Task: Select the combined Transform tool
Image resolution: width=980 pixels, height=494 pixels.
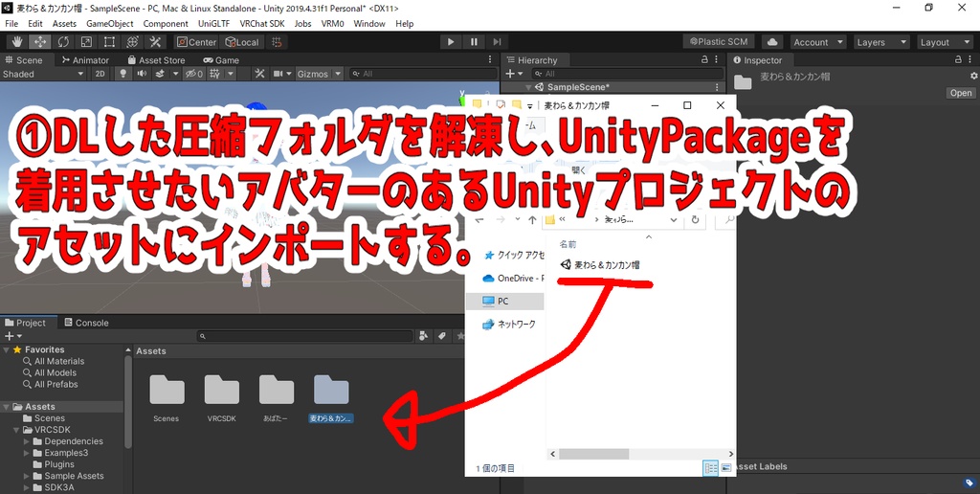Action: (x=132, y=42)
